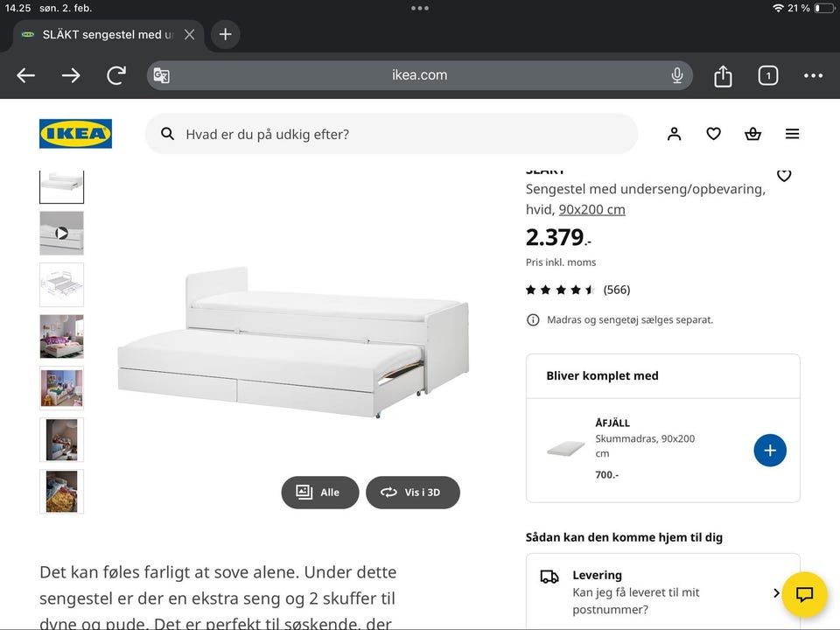Screen dimensions: 840x630
Task: Tap the microphone icon in address bar
Action: pyautogui.click(x=676, y=76)
